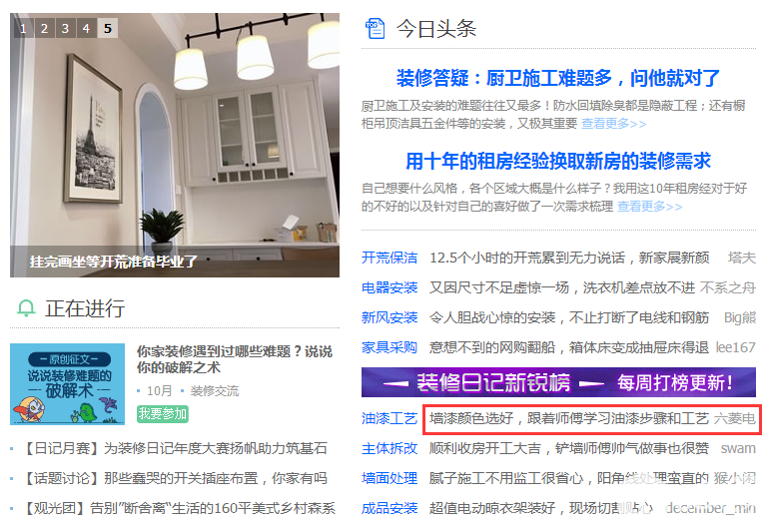
Task: Click 查看更多 under the rental experience headline
Action: point(649,207)
